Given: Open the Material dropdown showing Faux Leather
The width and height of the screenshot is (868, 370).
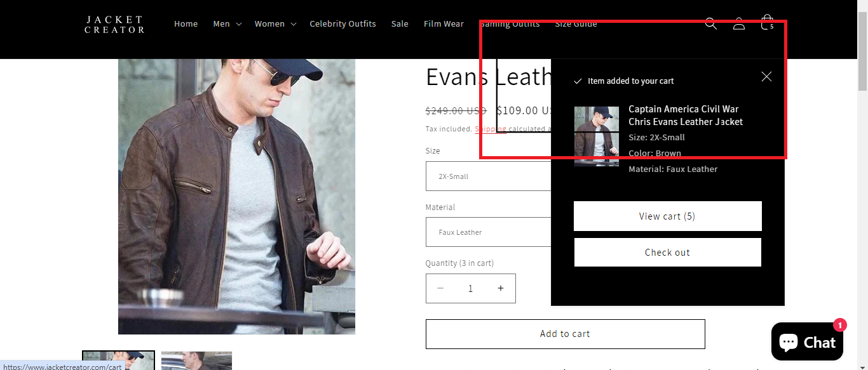Looking at the screenshot, I should [x=488, y=232].
